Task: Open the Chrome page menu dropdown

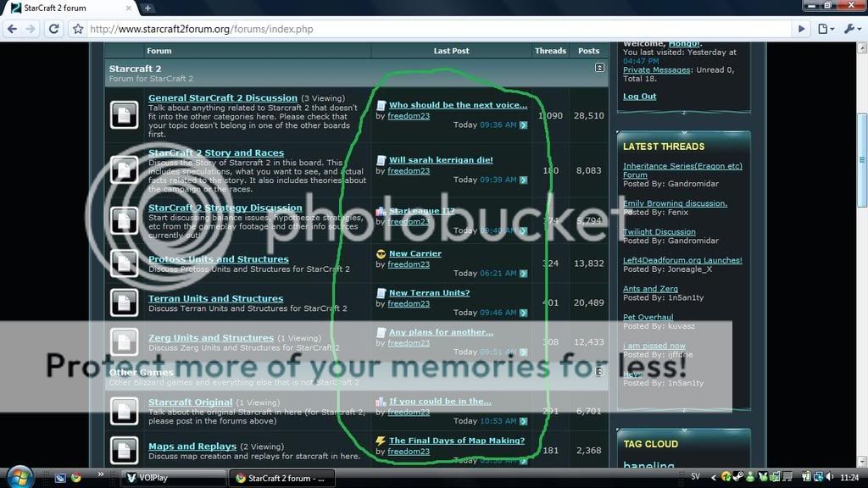Action: [x=826, y=29]
